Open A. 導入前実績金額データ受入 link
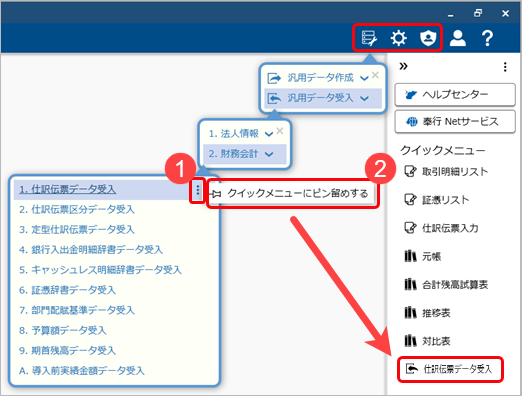Screen dimensions: 522x396 pos(82,371)
